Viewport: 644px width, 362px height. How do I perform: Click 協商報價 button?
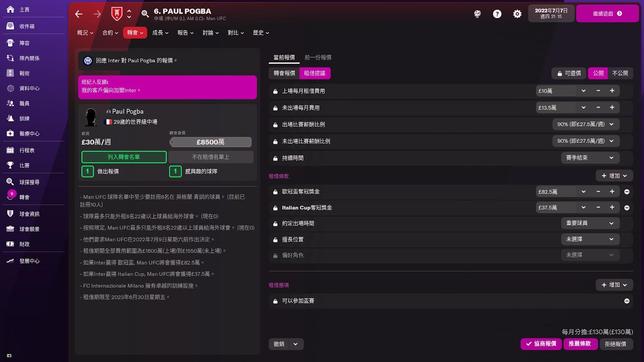[541, 344]
